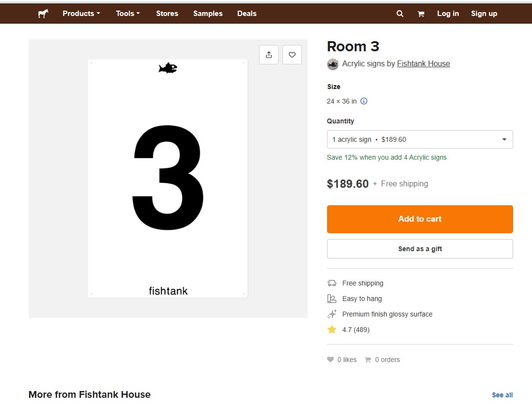Open the acrylic sign quantity dropdown
Viewport: 532px width, 407px height.
point(420,139)
